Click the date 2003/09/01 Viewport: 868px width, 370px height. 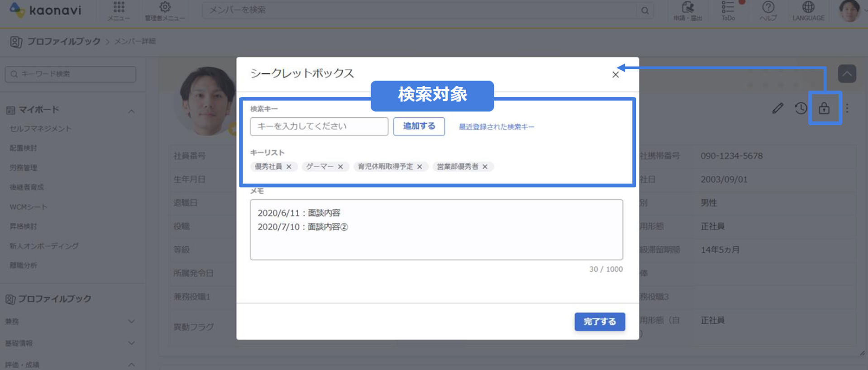(x=724, y=179)
